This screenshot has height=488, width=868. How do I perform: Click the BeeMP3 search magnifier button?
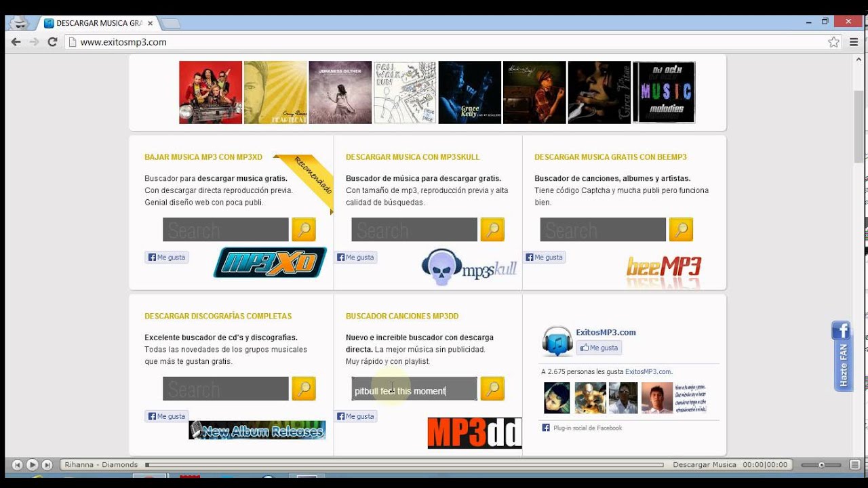coord(681,230)
